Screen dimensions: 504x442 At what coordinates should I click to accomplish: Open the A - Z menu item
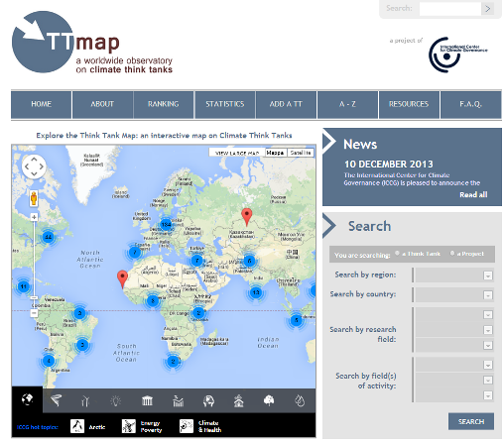tap(347, 104)
